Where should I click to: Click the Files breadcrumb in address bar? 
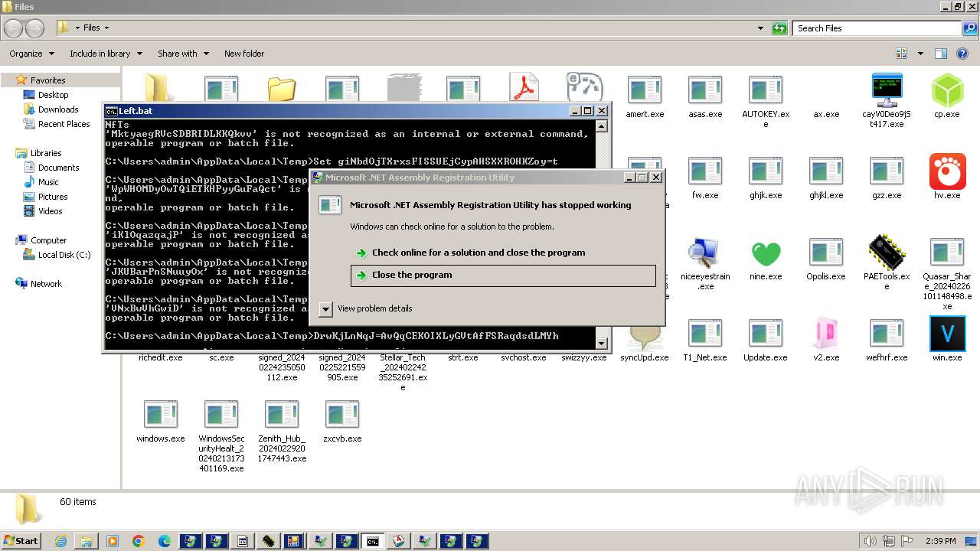tap(91, 28)
